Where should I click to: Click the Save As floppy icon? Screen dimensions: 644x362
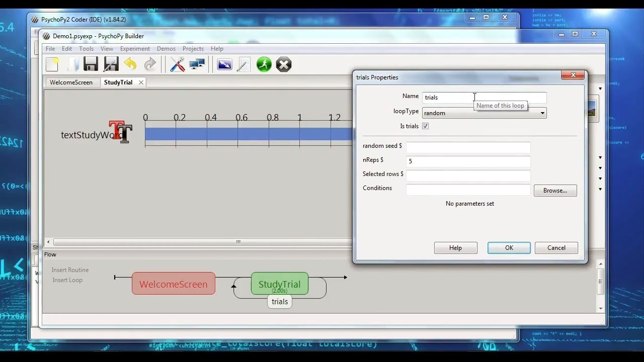point(111,64)
